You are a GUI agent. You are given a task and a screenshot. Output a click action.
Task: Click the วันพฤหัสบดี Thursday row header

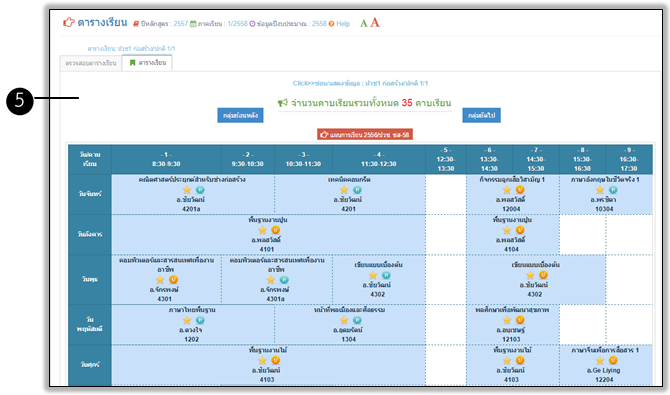coord(90,324)
